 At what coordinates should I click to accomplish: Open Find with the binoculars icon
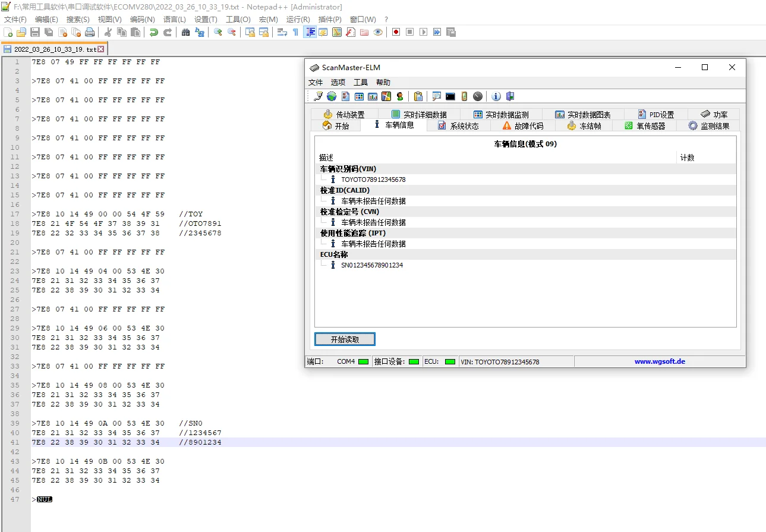point(185,32)
